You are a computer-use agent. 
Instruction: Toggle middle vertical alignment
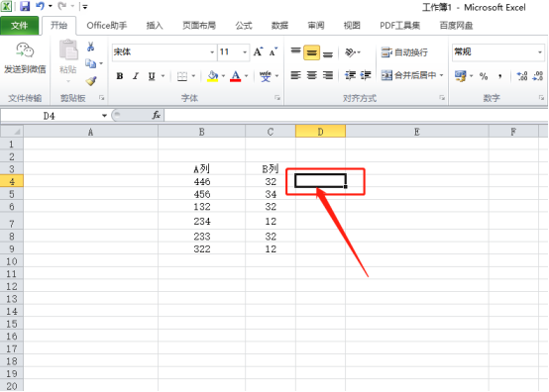(311, 52)
